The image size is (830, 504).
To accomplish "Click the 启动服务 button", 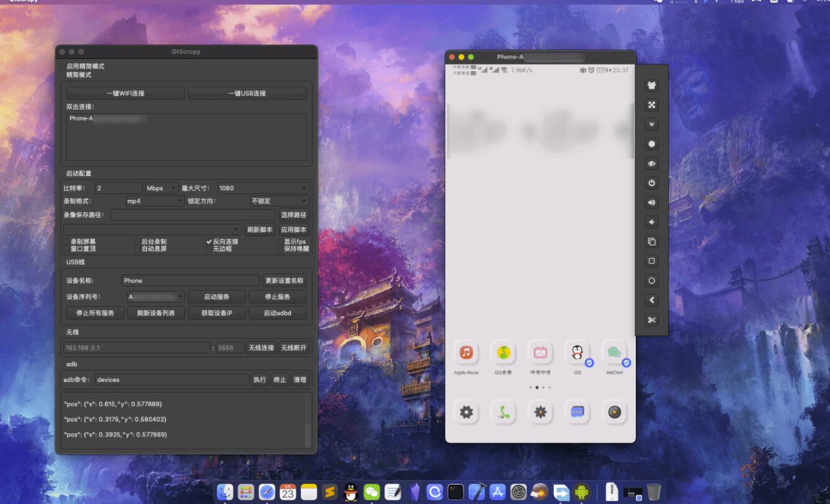I will 216,297.
